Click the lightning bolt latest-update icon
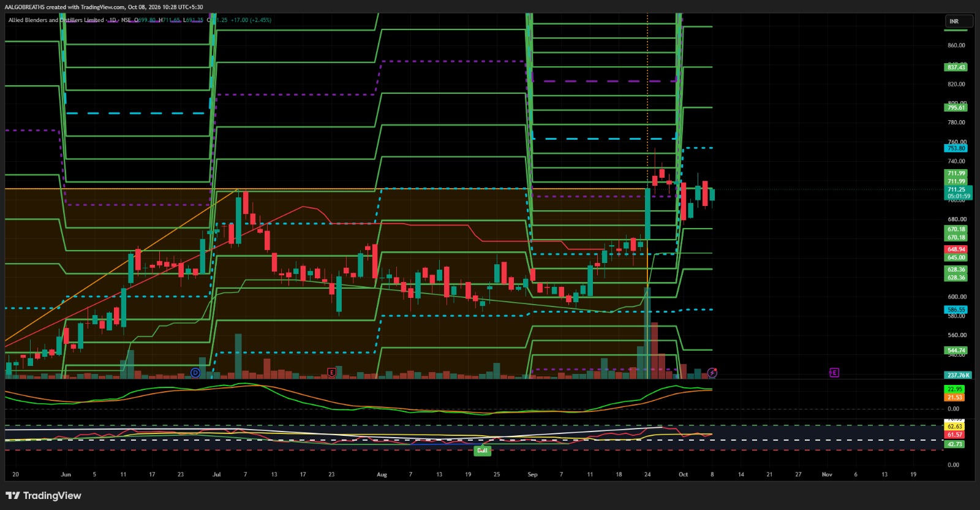The image size is (980, 510). [x=712, y=372]
